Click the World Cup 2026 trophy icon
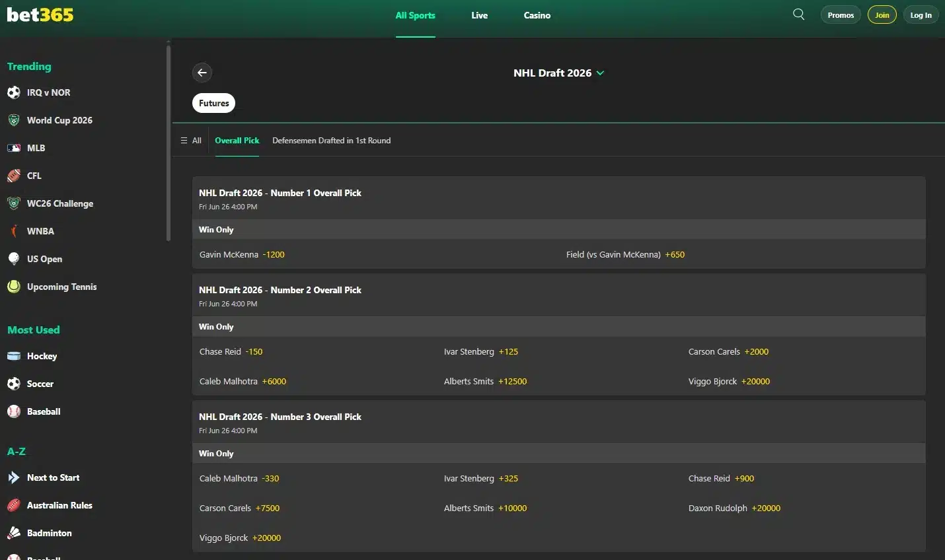 (14, 120)
